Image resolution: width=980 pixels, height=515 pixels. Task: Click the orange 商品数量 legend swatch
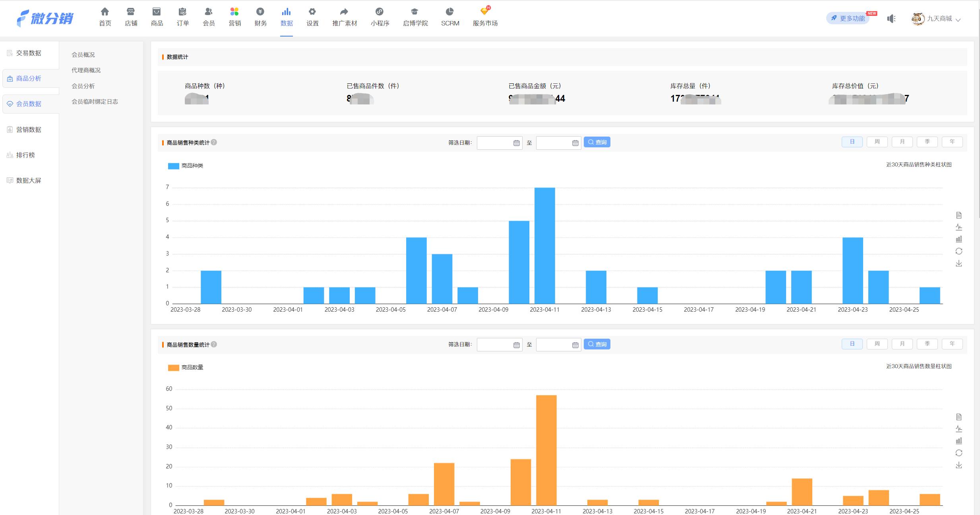click(x=173, y=368)
